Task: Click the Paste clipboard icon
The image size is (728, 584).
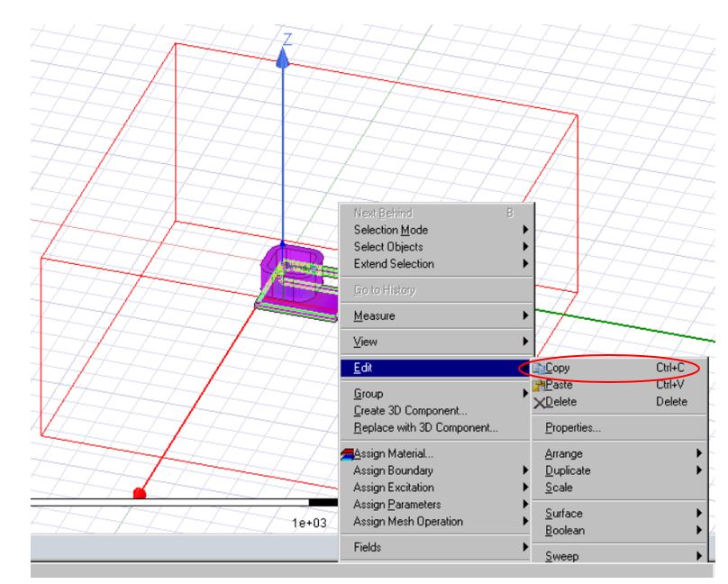Action: 539,386
